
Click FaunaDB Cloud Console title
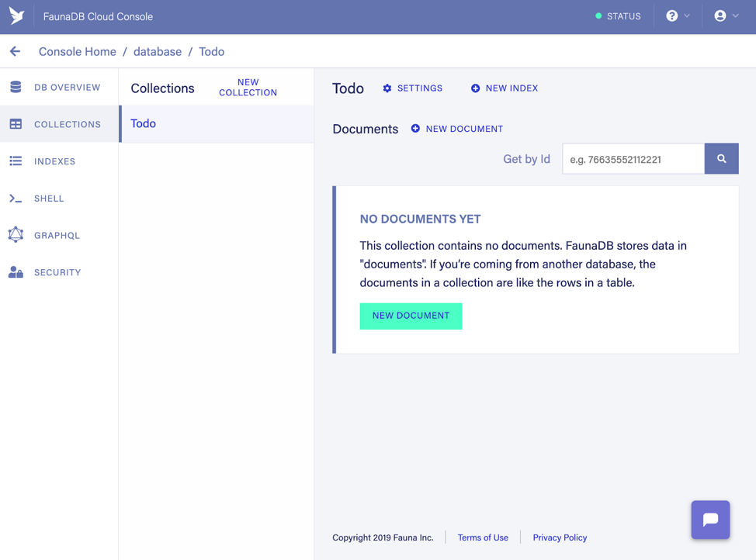click(x=98, y=16)
